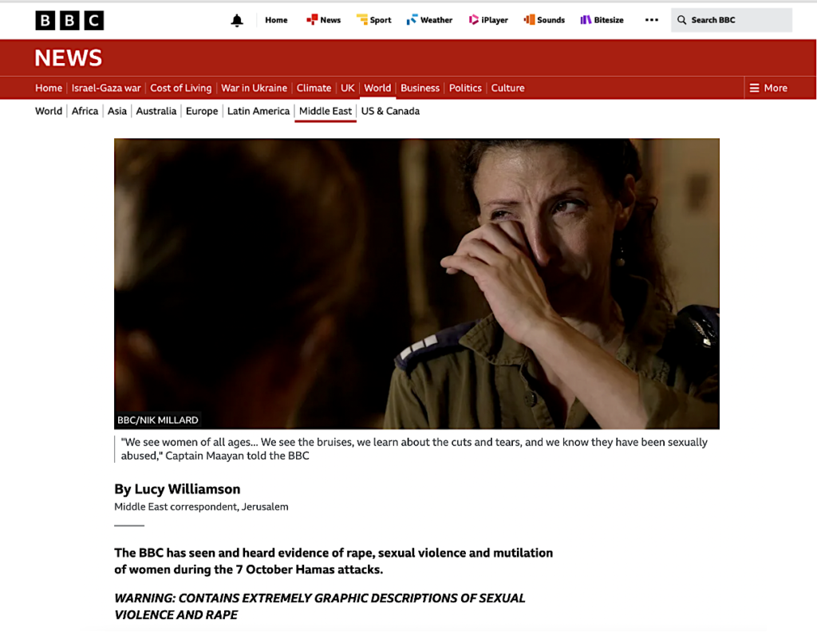
Task: Expand the three-dot more services menu
Action: [x=651, y=20]
